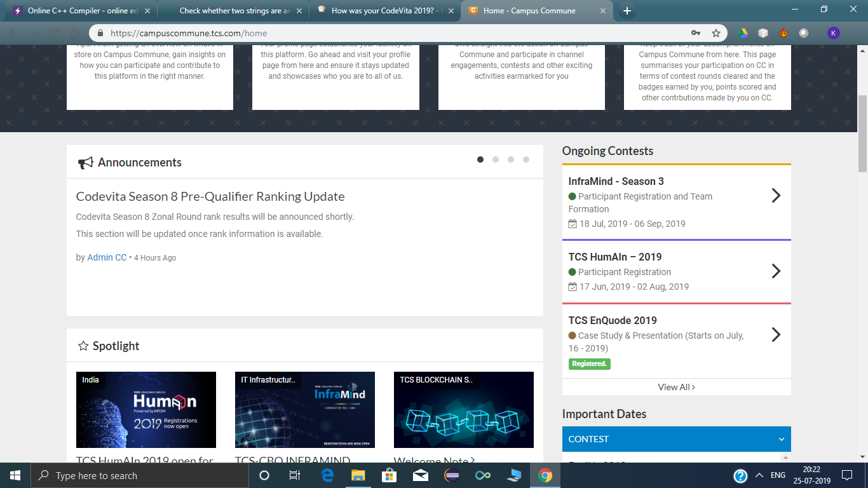Image resolution: width=868 pixels, height=488 pixels.
Task: Open Arduino app from taskbar
Action: tap(483, 475)
